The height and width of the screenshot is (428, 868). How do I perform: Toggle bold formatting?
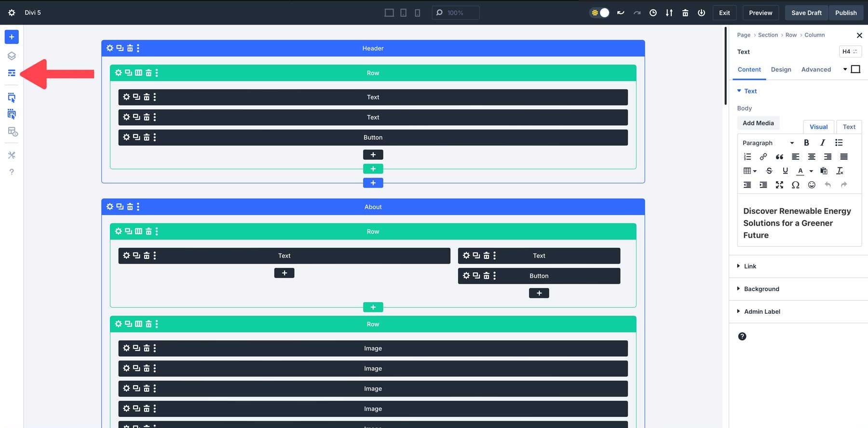click(x=806, y=143)
